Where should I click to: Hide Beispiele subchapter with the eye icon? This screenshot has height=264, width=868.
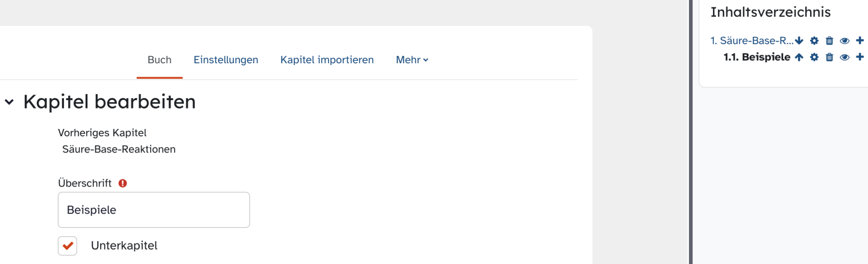pos(844,57)
